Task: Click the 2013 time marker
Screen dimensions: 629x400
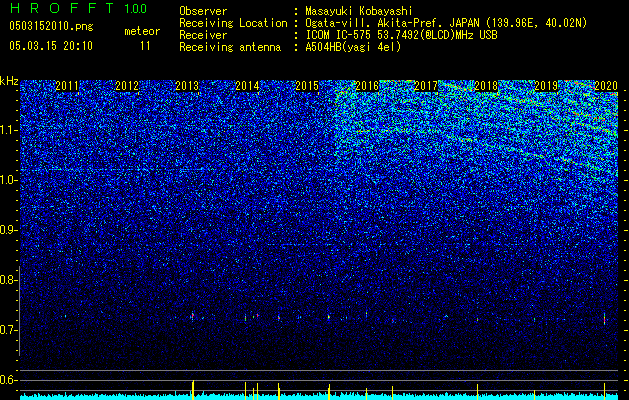Action: point(187,86)
